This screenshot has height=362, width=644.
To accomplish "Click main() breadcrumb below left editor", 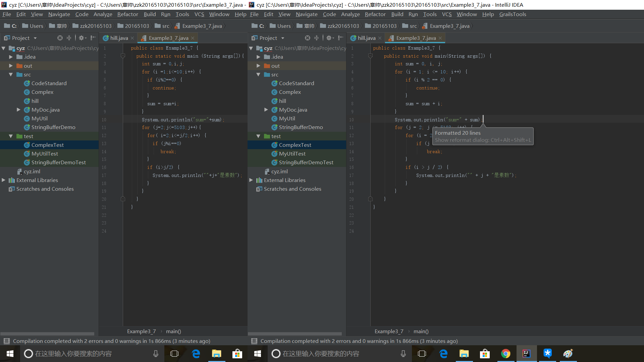I will coord(173,331).
